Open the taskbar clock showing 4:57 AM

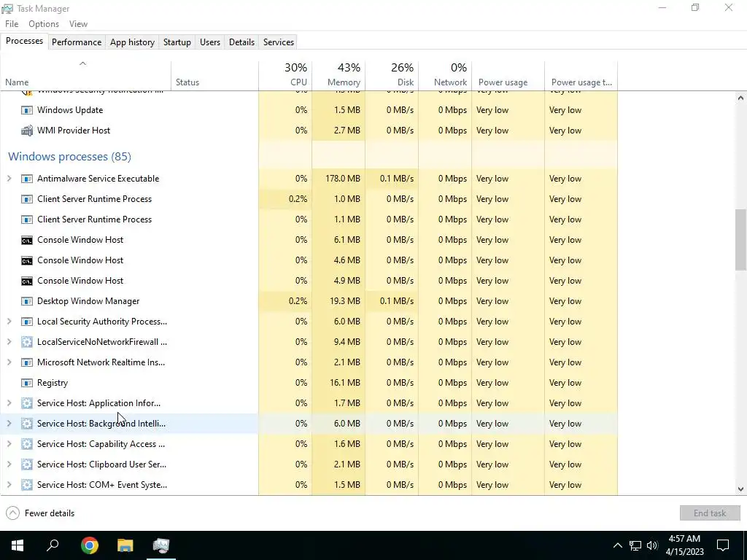[684, 545]
